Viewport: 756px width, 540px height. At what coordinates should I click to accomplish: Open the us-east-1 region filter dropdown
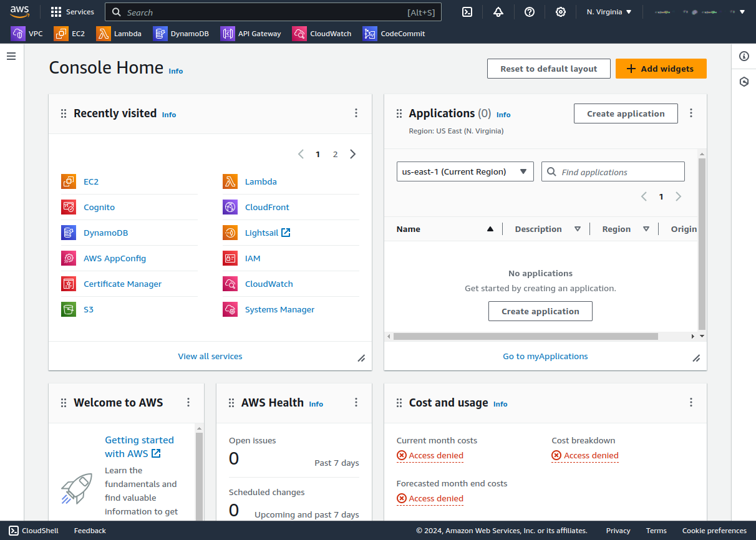(x=465, y=171)
